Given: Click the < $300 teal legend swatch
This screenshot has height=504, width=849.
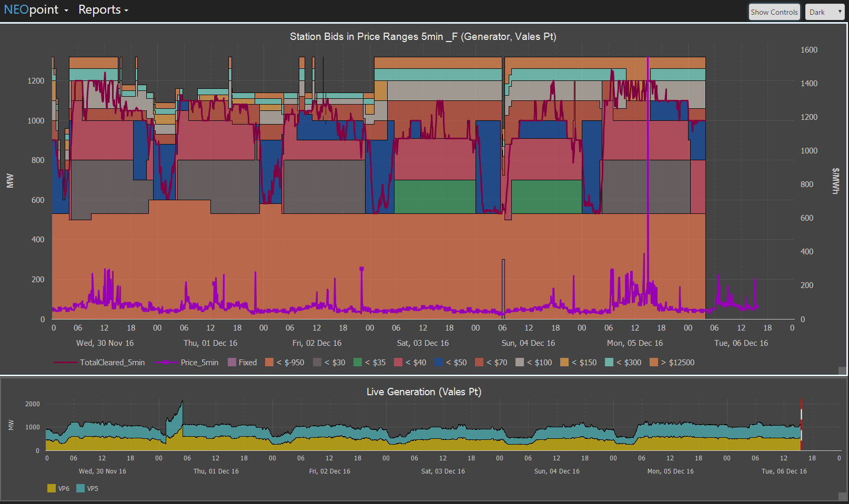Looking at the screenshot, I should pos(609,363).
